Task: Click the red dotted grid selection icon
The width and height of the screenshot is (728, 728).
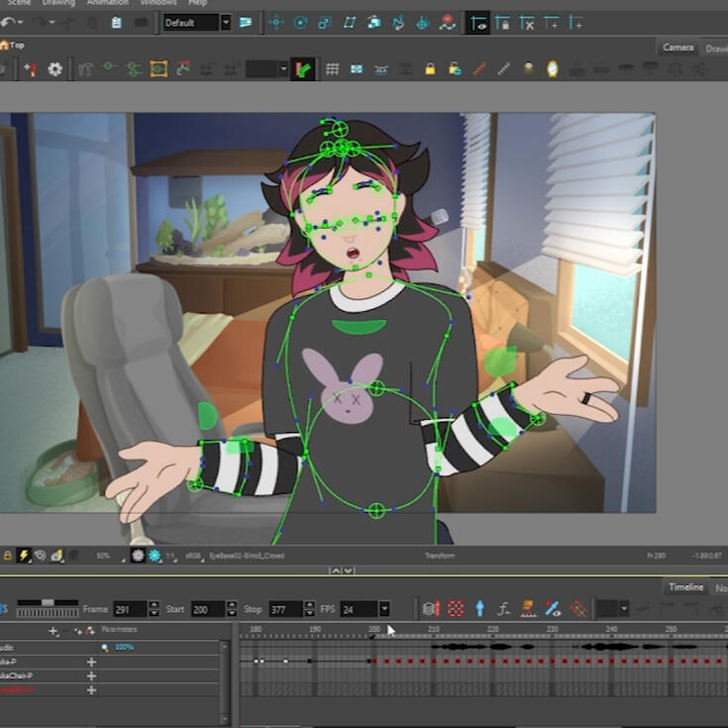Action: point(456,609)
